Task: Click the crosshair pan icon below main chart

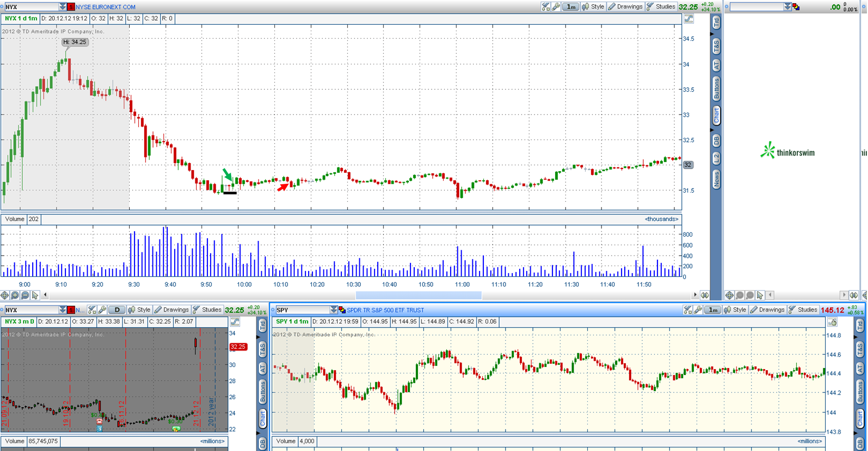Action: click(x=5, y=295)
